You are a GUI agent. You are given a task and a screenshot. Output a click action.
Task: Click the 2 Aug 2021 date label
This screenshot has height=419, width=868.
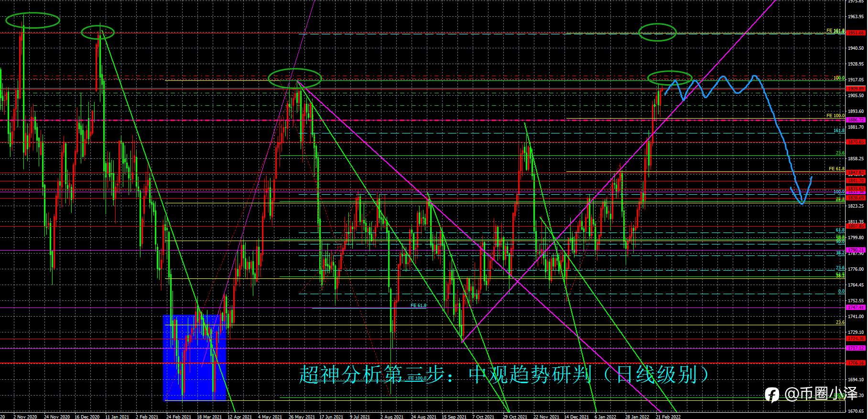click(392, 417)
